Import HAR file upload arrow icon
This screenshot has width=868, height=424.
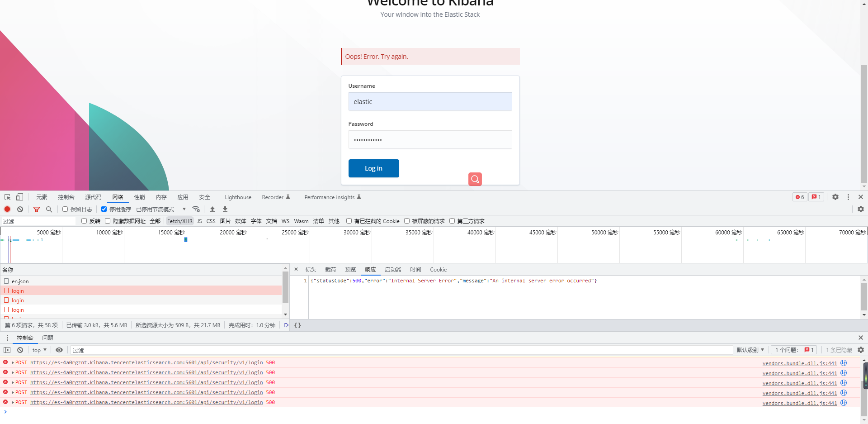(212, 209)
